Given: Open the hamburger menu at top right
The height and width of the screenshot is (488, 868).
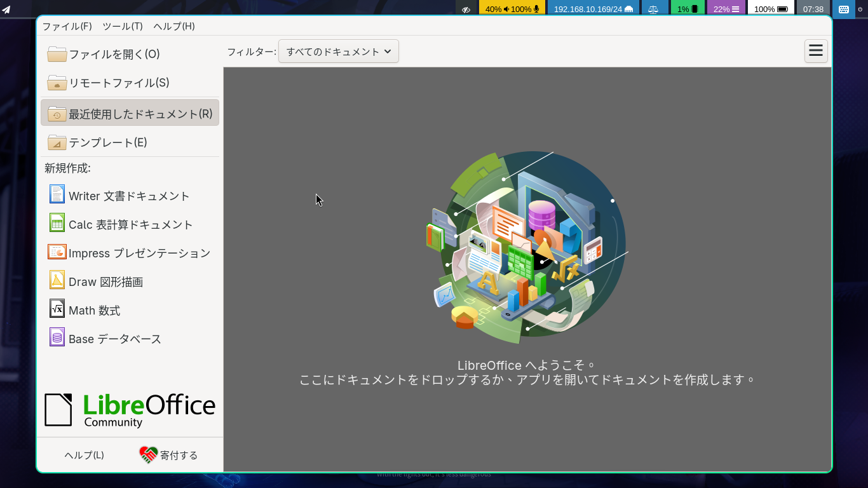Looking at the screenshot, I should coord(816,51).
